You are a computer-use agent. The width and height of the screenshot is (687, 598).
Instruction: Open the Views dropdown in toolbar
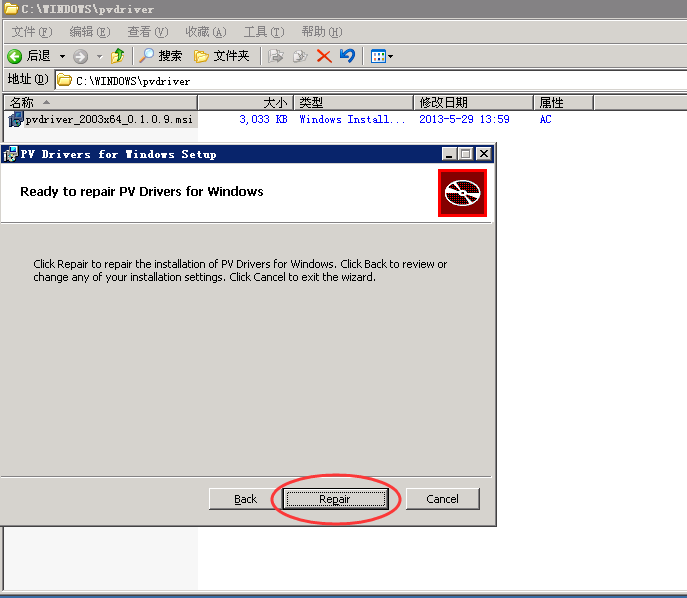point(382,56)
